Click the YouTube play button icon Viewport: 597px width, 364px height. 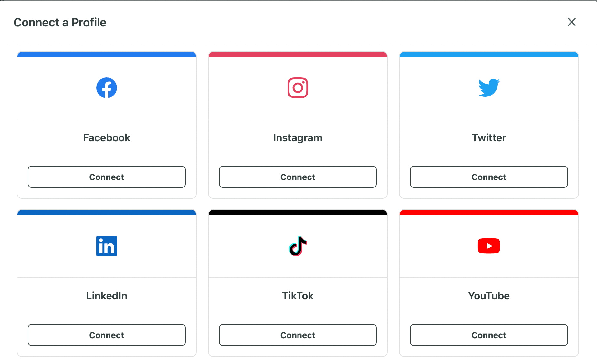pyautogui.click(x=488, y=246)
